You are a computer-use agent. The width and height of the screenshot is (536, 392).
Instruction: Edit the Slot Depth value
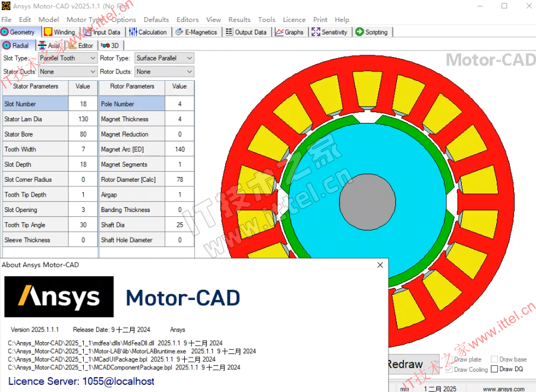coord(83,165)
